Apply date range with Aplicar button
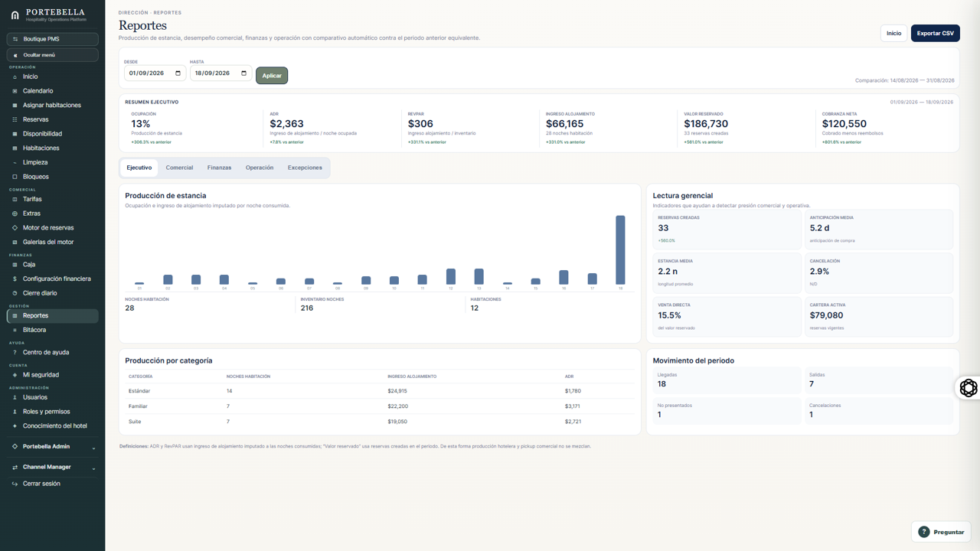The width and height of the screenshot is (980, 551). click(x=272, y=76)
